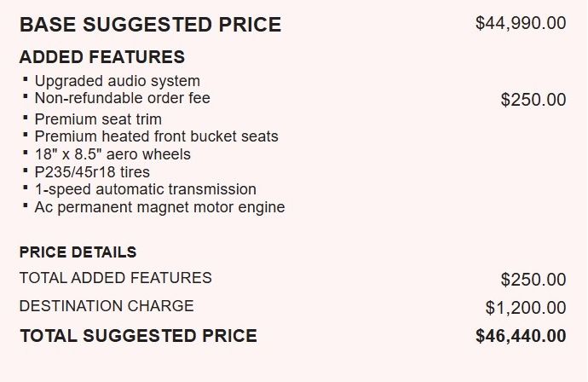
Task: Click the $1,200.00 destination charge amount
Action: click(x=526, y=308)
